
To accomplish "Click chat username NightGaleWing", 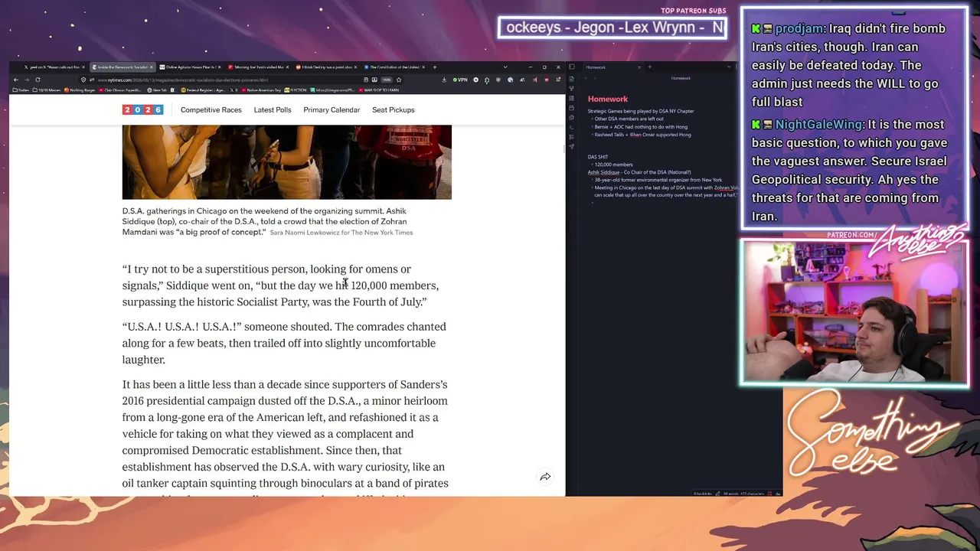I will tap(819, 125).
